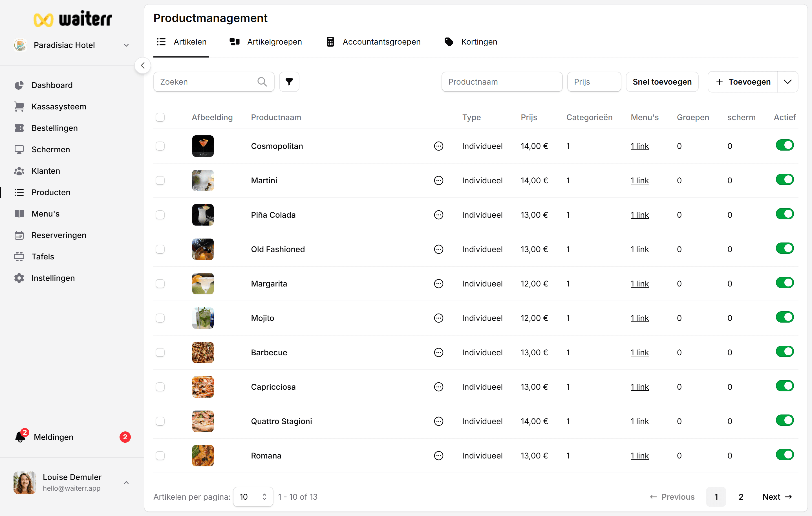Click the Productnaam column header
The image size is (812, 516).
coord(276,117)
